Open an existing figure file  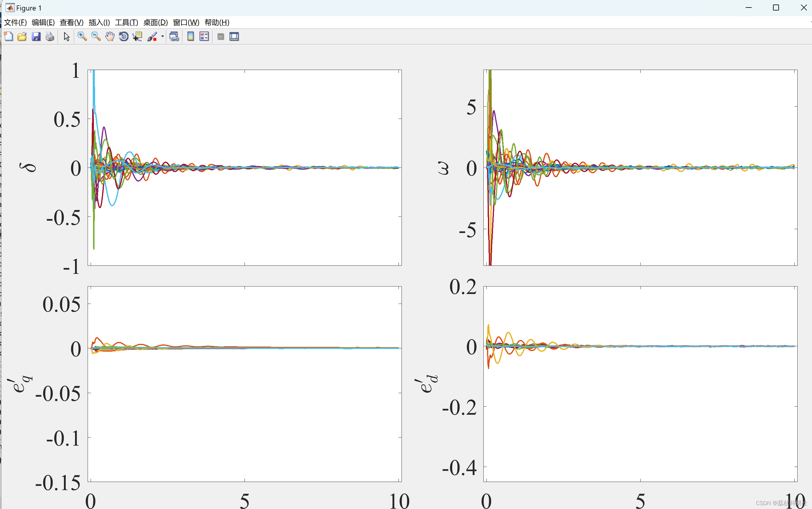(x=22, y=36)
